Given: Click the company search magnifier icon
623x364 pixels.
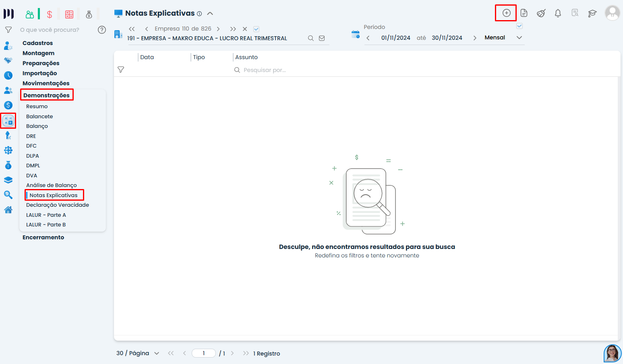Looking at the screenshot, I should [310, 38].
